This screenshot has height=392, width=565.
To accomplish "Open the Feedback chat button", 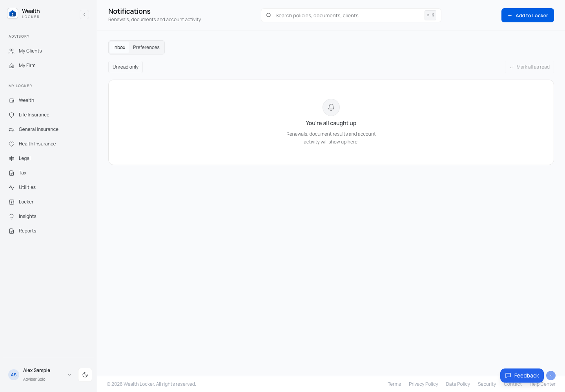I will tap(522, 376).
